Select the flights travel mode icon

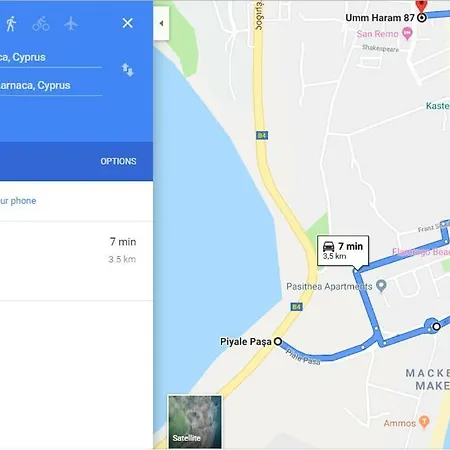point(71,24)
